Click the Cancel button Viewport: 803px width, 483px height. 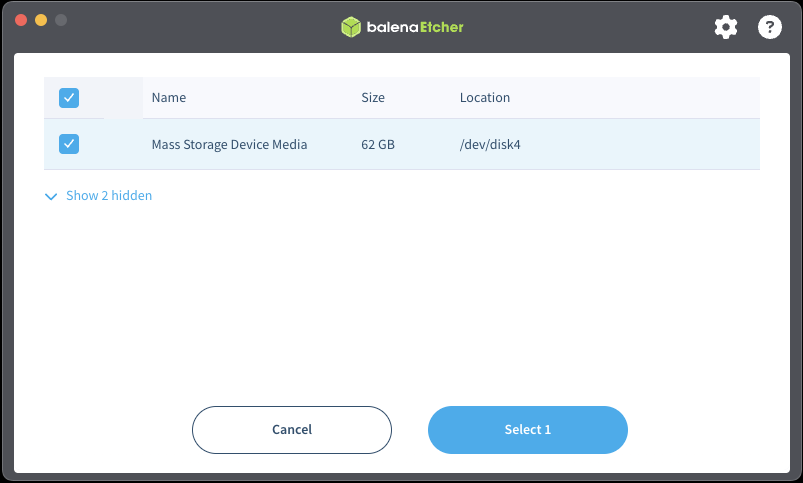point(292,430)
